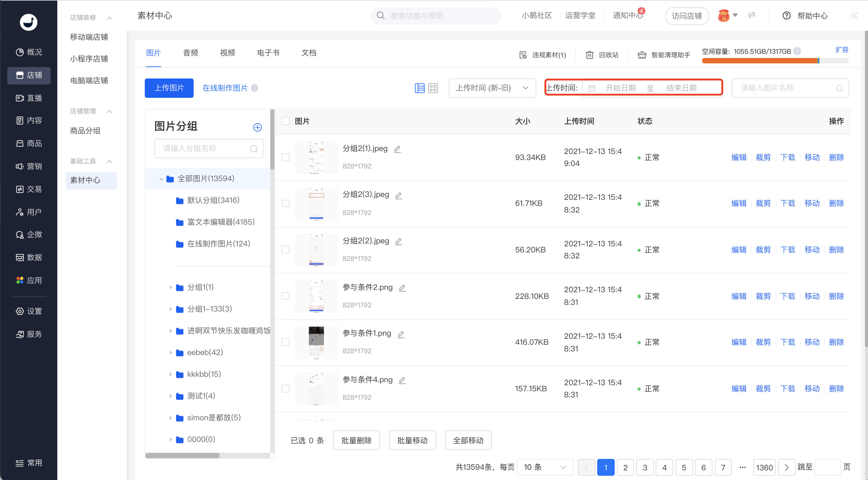Toggle the select-all images header checkbox
Viewport: 868px width, 480px height.
pos(285,121)
